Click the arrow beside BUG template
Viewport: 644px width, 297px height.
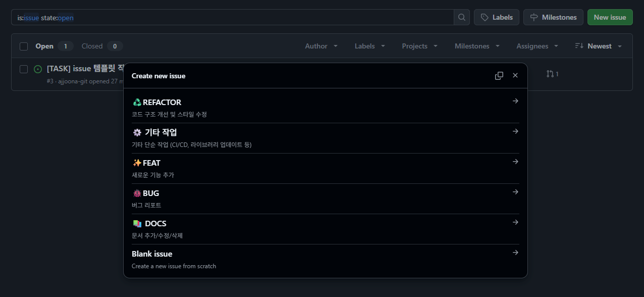coord(515,192)
